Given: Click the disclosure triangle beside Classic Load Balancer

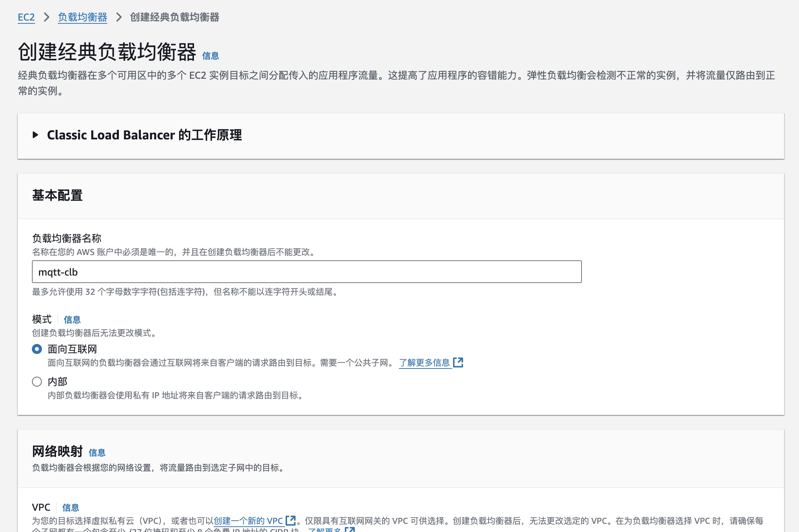Looking at the screenshot, I should 35,135.
